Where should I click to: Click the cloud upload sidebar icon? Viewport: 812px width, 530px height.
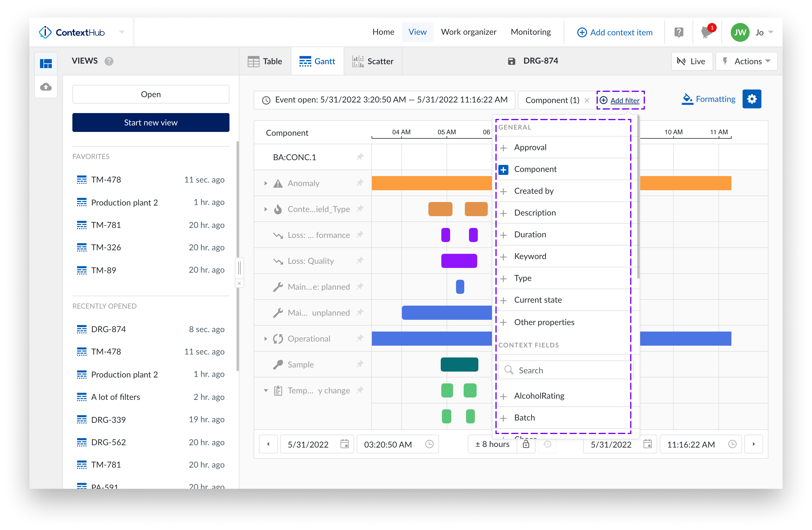(46, 87)
